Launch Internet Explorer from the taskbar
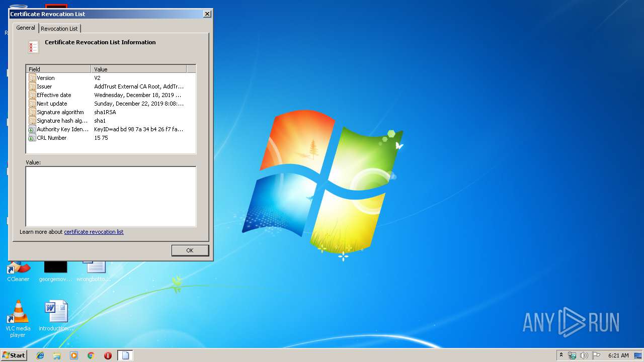The image size is (644, 362). click(x=40, y=355)
